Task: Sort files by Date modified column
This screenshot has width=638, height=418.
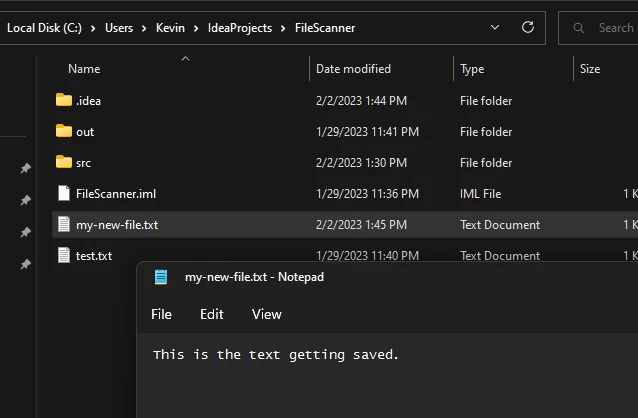Action: click(353, 69)
